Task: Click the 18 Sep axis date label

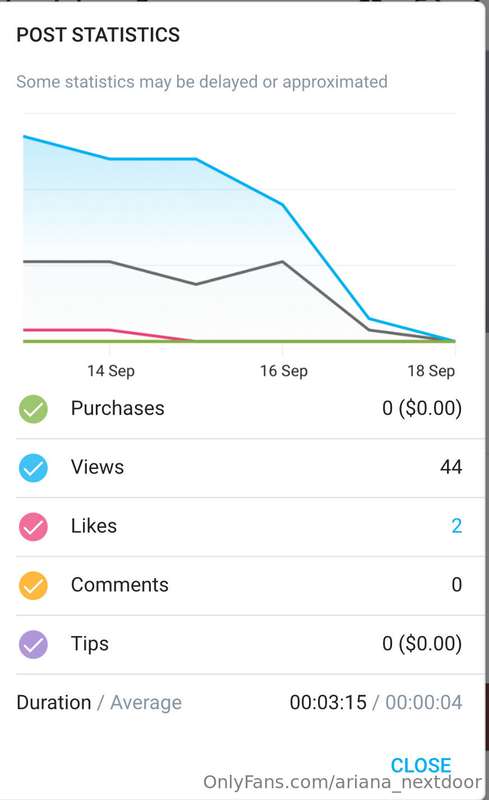Action: tap(431, 370)
